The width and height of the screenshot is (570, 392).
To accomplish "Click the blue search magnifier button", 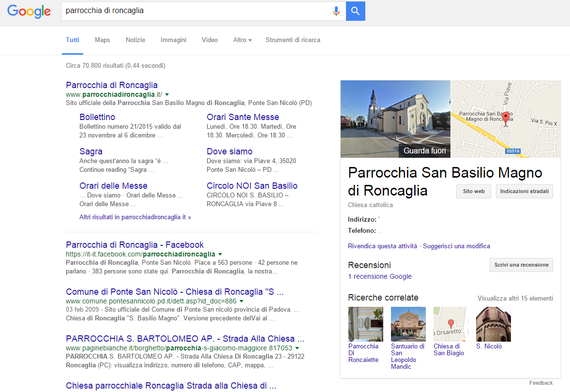I will click(x=356, y=11).
